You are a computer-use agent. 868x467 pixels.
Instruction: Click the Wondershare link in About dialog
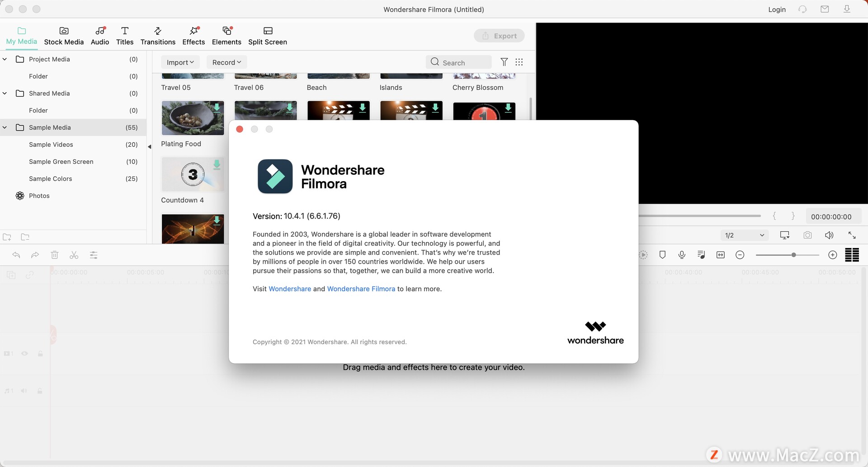(290, 289)
